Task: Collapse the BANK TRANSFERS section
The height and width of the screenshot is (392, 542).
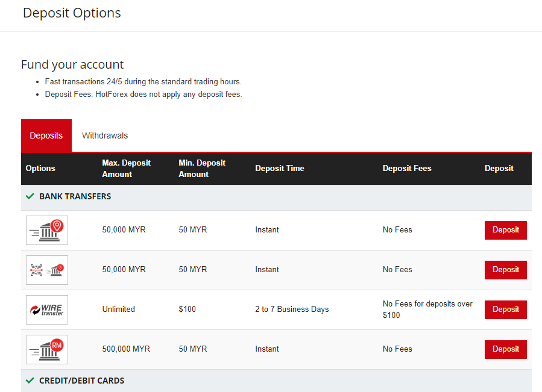Action: tap(276, 198)
